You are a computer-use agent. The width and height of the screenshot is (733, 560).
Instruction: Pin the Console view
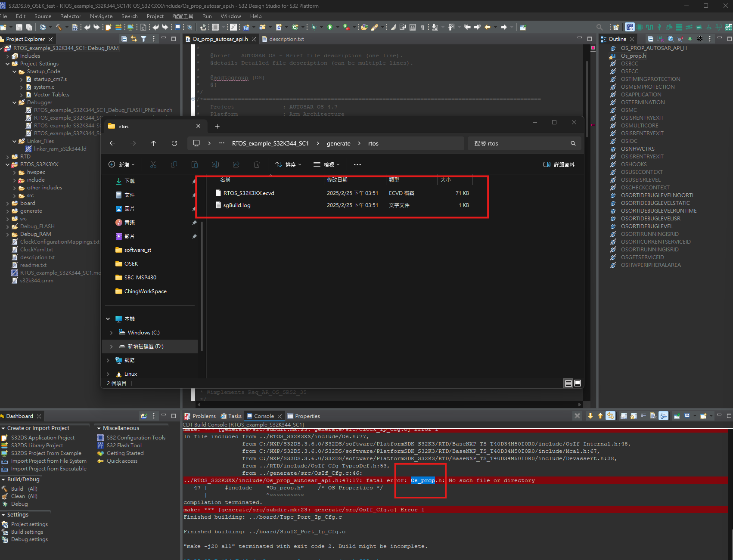[677, 416]
